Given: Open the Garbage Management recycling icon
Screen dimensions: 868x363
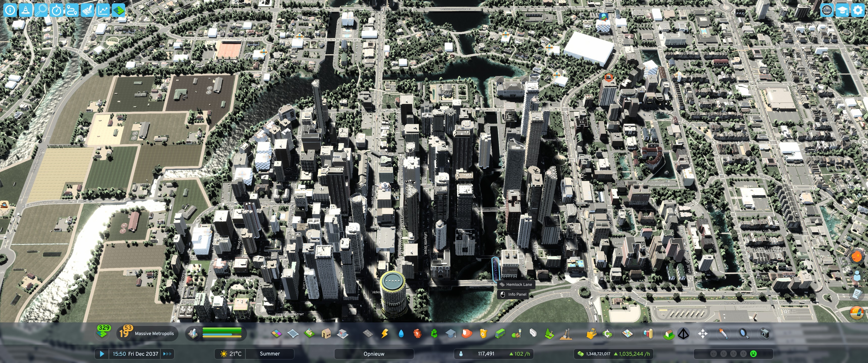Looking at the screenshot, I should click(434, 333).
